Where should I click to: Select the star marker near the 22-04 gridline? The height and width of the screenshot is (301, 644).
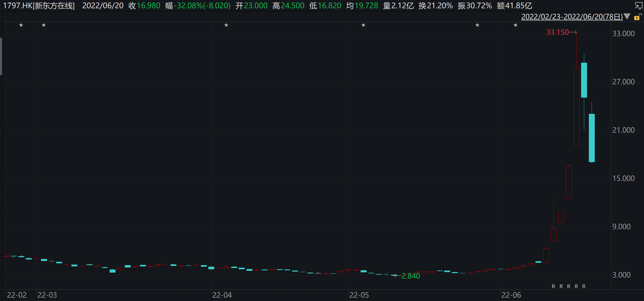pos(226,25)
